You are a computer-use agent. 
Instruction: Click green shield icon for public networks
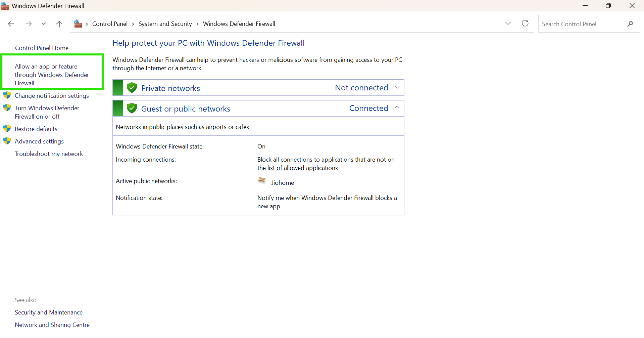[x=132, y=108]
